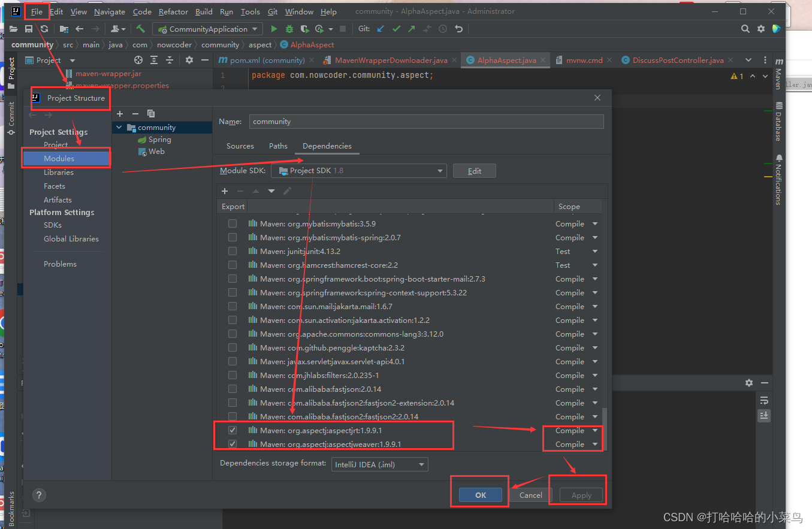This screenshot has height=529, width=812.
Task: Start debugging with the green bug icon
Action: [x=289, y=29]
